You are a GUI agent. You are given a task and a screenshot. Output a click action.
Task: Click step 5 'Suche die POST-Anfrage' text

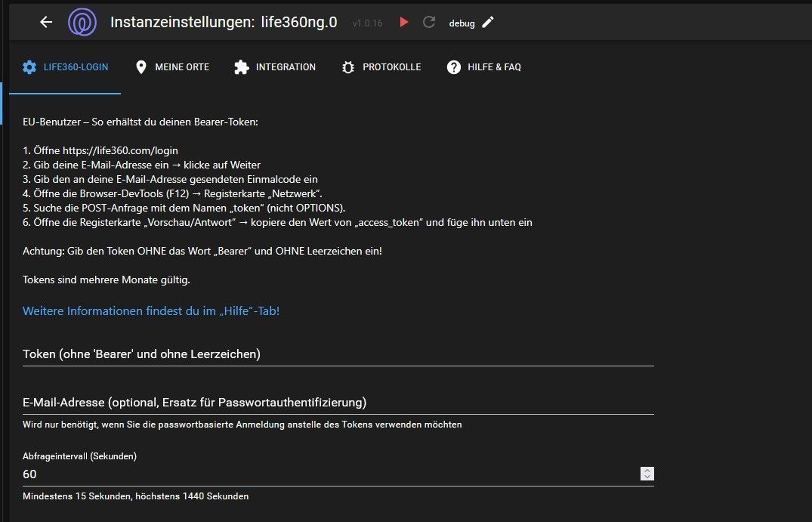184,208
